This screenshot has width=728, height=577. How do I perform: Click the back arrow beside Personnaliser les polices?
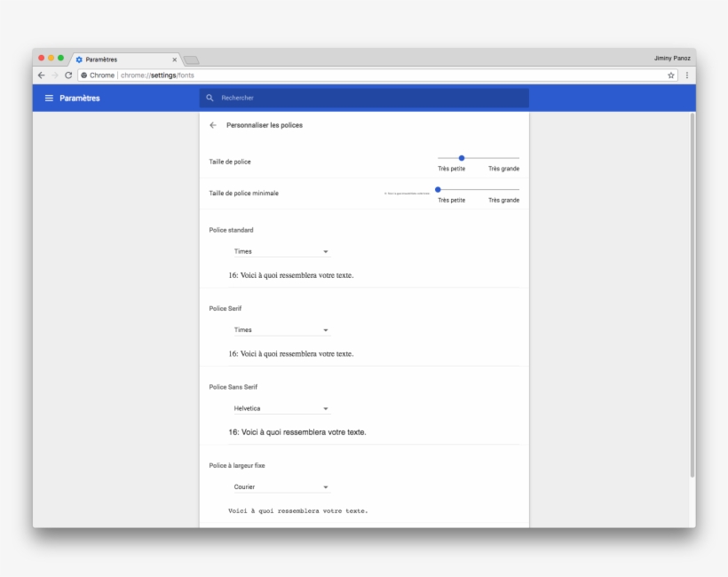coord(213,125)
